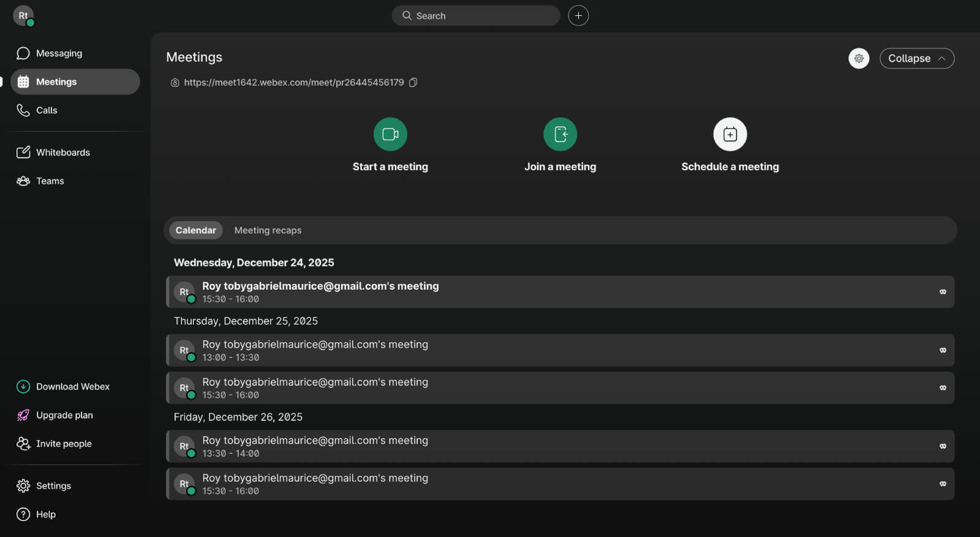Viewport: 980px width, 537px height.
Task: Open Thursday 15:30 - 16:00 meeting
Action: 560,388
